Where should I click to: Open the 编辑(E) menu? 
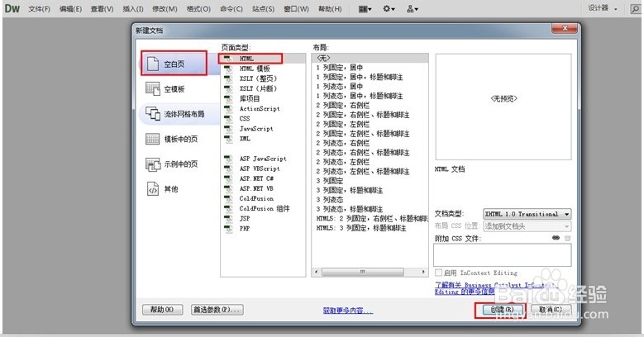[70, 8]
